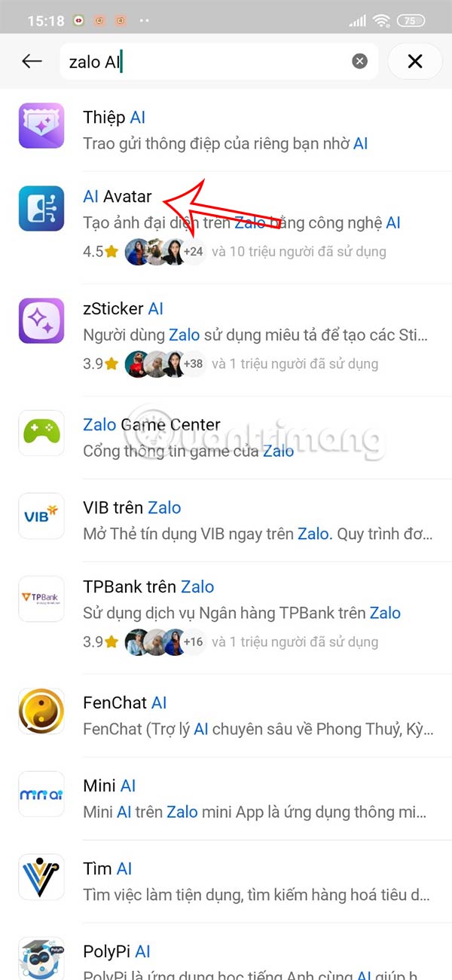Open the 'VIB trên Zalo' result title
Viewport: 452px width, 980px height.
(132, 507)
